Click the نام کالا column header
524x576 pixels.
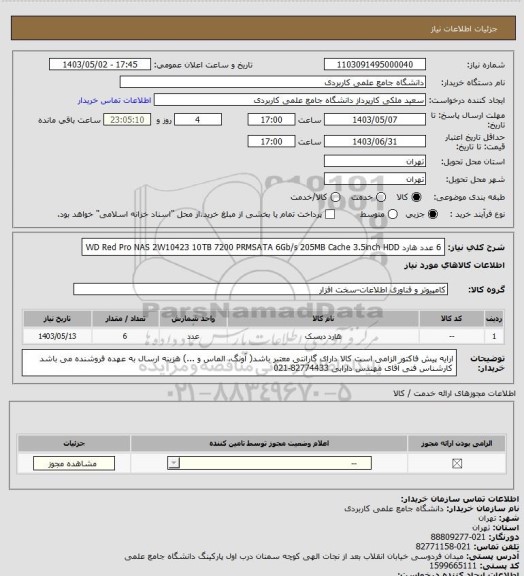click(323, 318)
